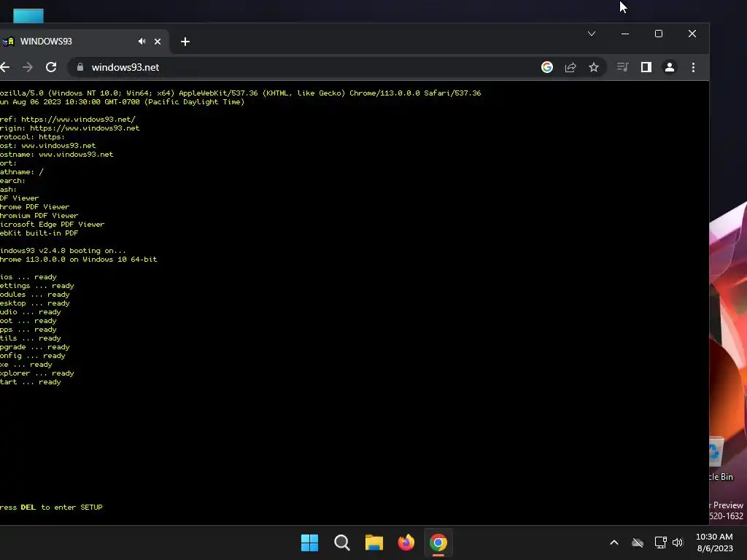Open the Google icon in address bar
Image resolution: width=747 pixels, height=560 pixels.
(547, 67)
